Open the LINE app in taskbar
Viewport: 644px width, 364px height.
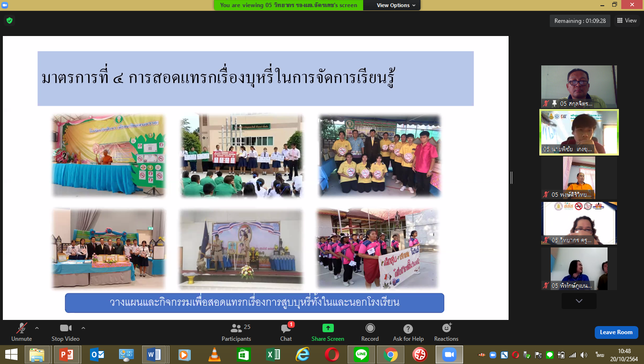point(361,355)
